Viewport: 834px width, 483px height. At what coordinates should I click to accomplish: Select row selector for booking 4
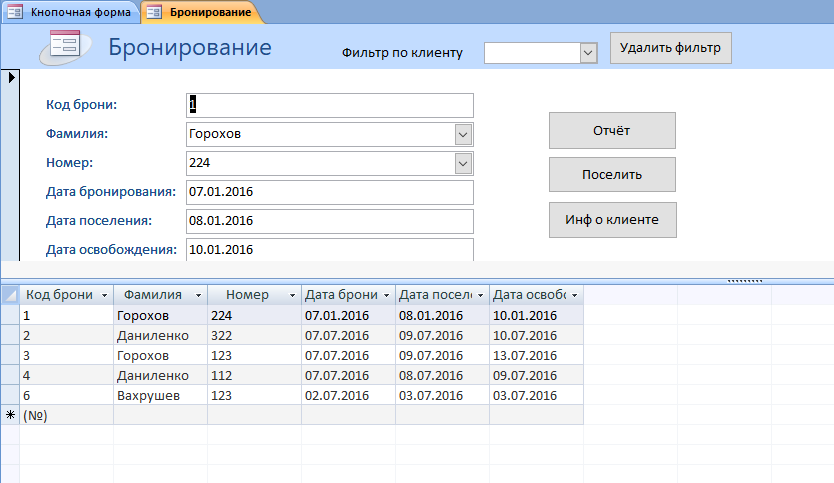(x=10, y=375)
